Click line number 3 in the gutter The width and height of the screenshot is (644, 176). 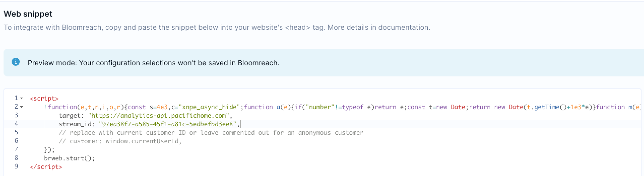point(16,115)
